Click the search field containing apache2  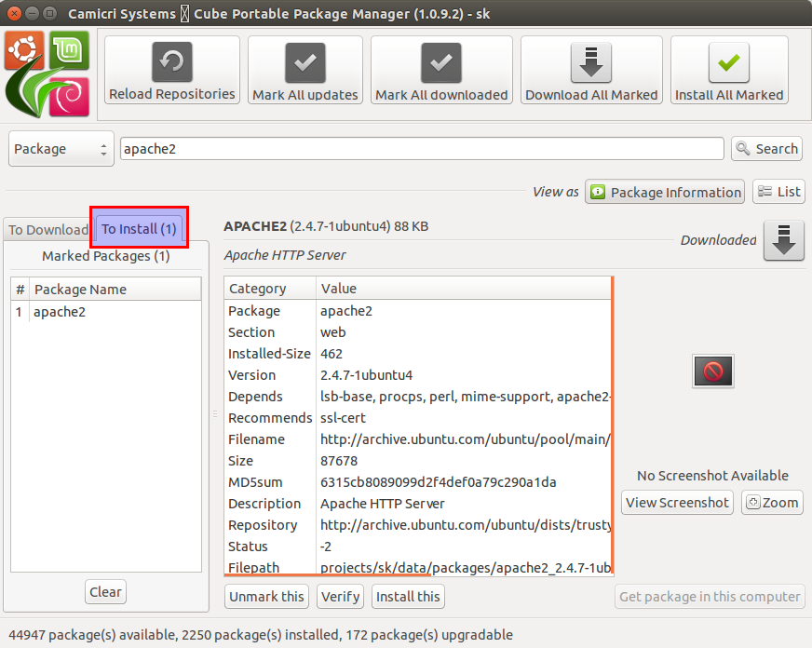[422, 149]
